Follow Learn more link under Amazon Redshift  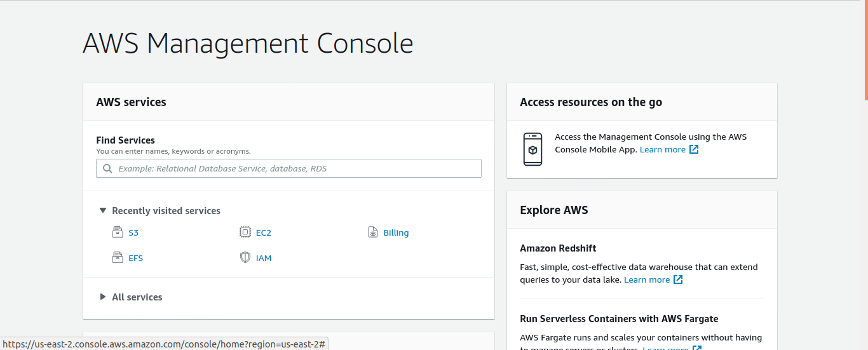coord(647,279)
